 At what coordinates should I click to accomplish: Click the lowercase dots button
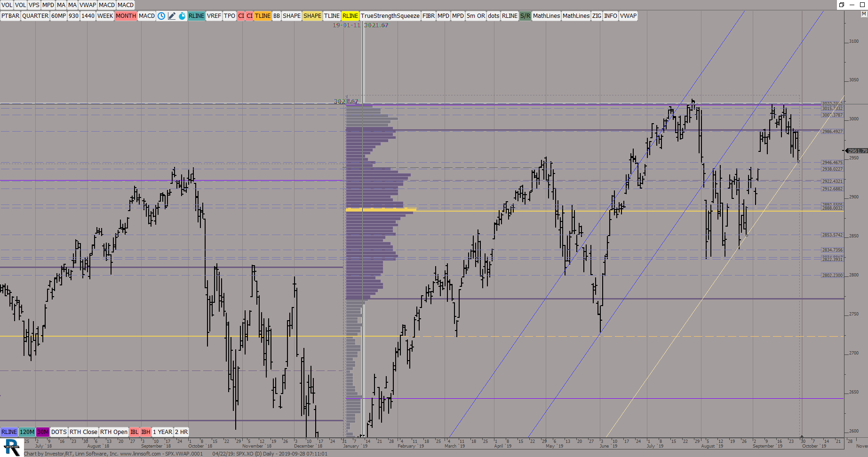point(494,16)
